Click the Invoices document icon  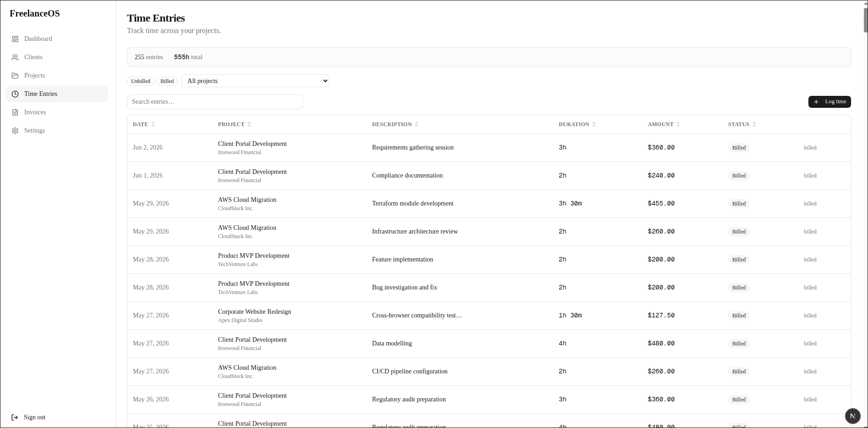pyautogui.click(x=15, y=112)
